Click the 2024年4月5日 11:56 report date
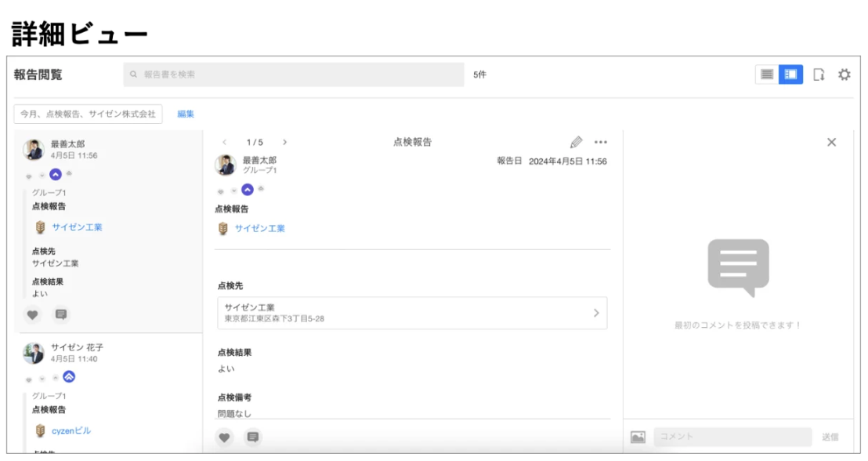This screenshot has height=461, width=868. point(568,162)
